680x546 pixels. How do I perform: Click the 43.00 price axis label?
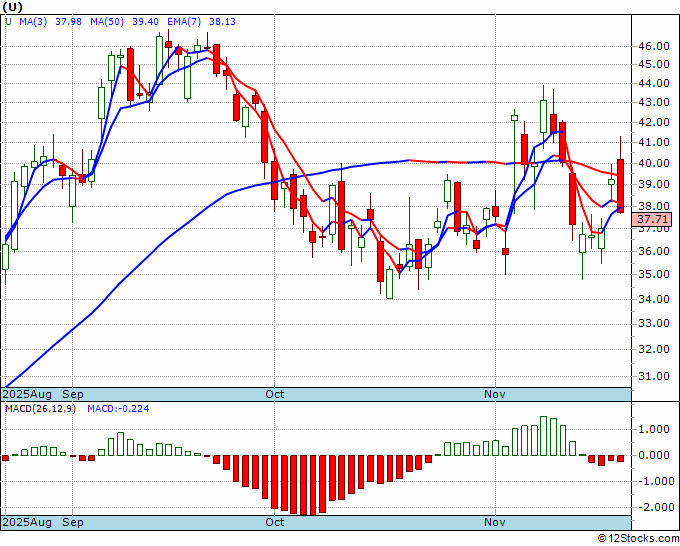(654, 102)
